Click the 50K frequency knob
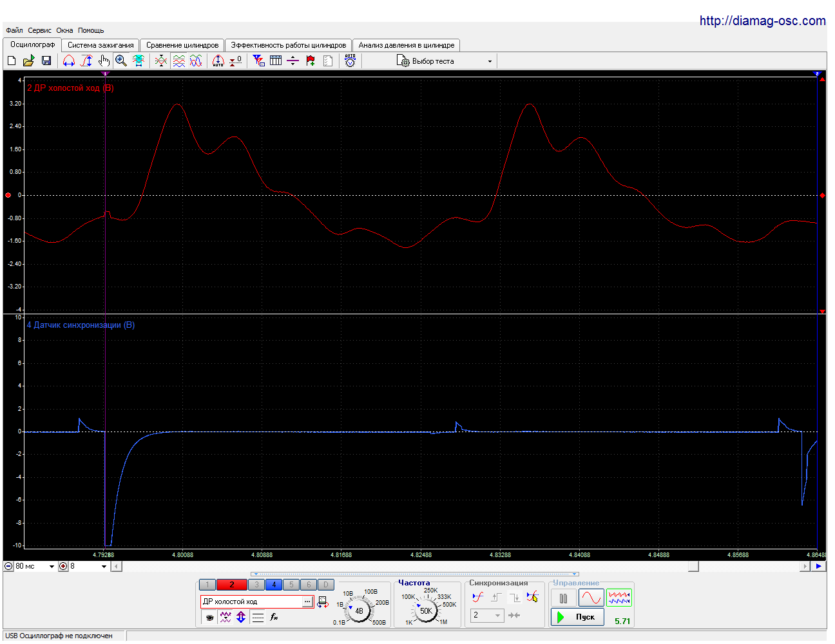835x644 pixels. pyautogui.click(x=426, y=611)
